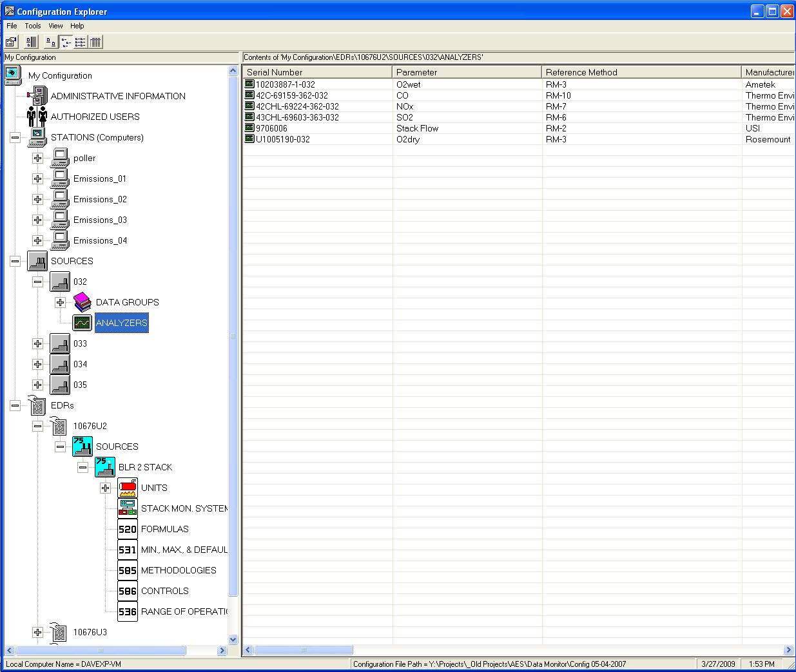796x672 pixels.
Task: Expand source 033 in the tree
Action: tap(37, 343)
